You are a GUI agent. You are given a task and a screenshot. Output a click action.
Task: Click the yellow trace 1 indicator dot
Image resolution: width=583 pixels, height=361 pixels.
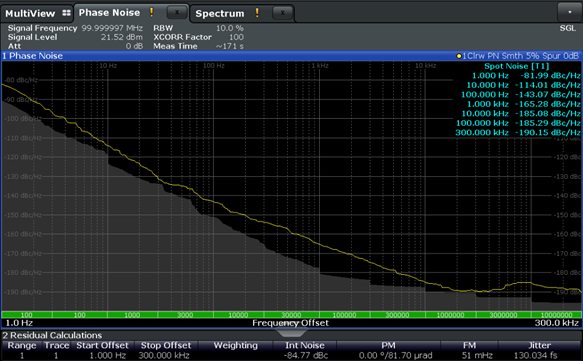(x=459, y=56)
